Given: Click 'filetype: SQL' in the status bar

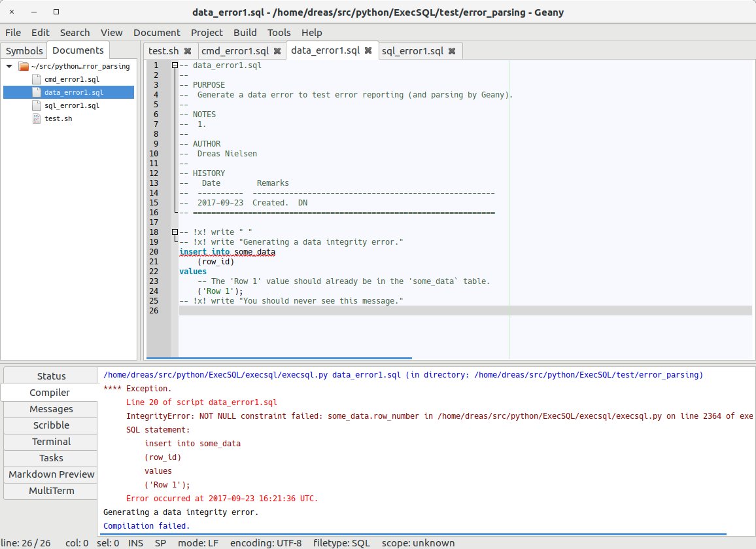Looking at the screenshot, I should tap(341, 542).
